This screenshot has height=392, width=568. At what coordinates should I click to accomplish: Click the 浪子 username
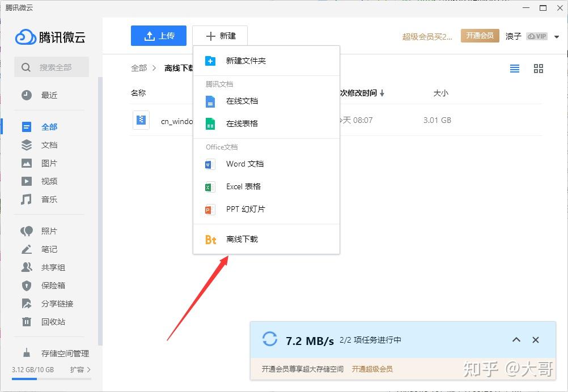[514, 36]
